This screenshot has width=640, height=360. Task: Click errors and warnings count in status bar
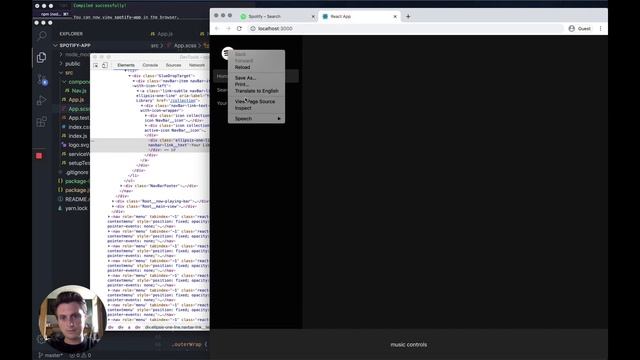[80, 355]
